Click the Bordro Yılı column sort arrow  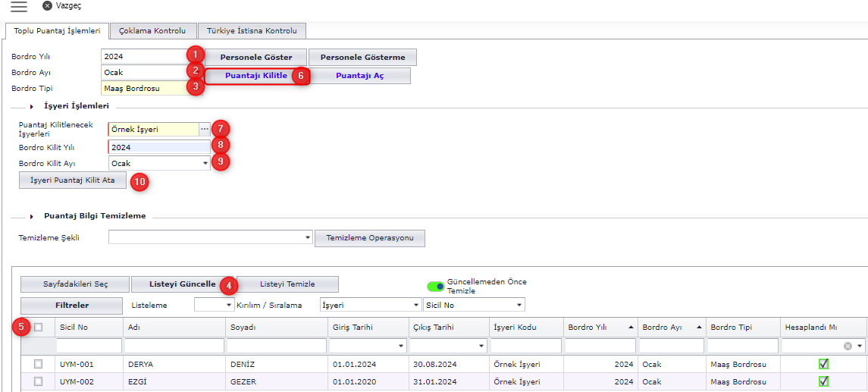pyautogui.click(x=631, y=328)
